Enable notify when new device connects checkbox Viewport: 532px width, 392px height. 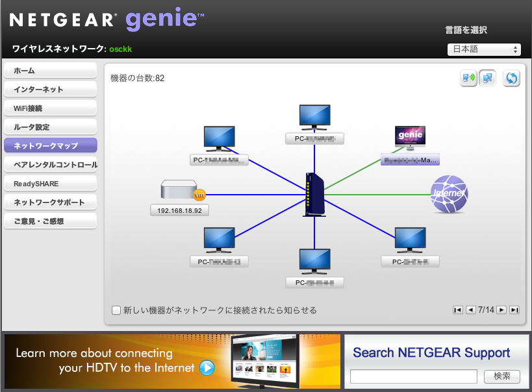[116, 310]
